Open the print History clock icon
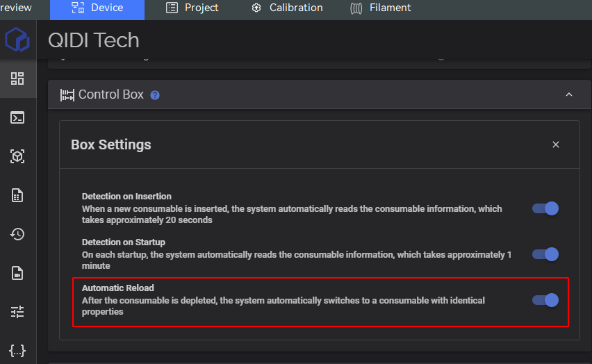The image size is (592, 364). point(17,234)
